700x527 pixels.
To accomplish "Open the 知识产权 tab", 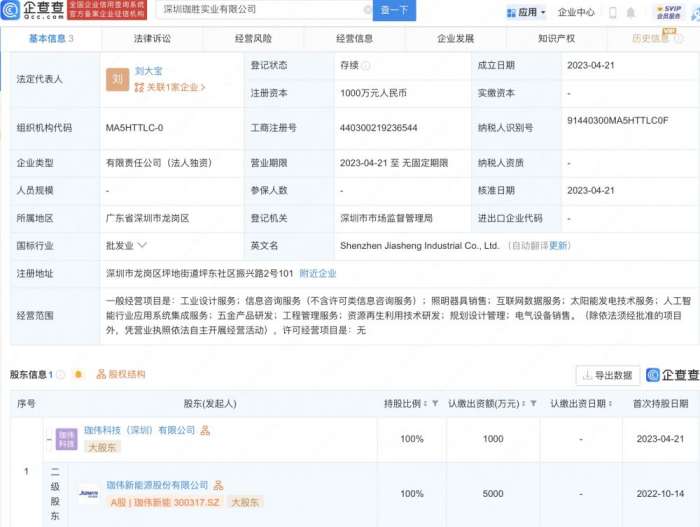I will click(x=556, y=39).
